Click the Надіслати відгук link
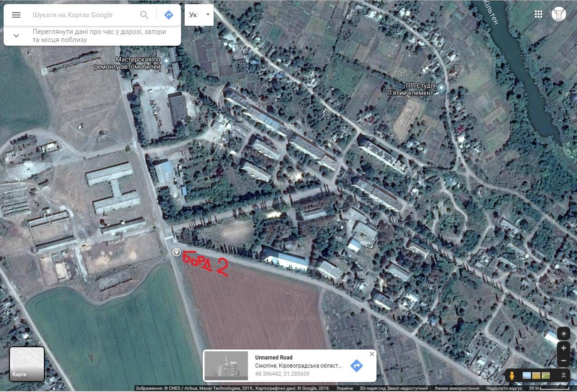 [503, 388]
